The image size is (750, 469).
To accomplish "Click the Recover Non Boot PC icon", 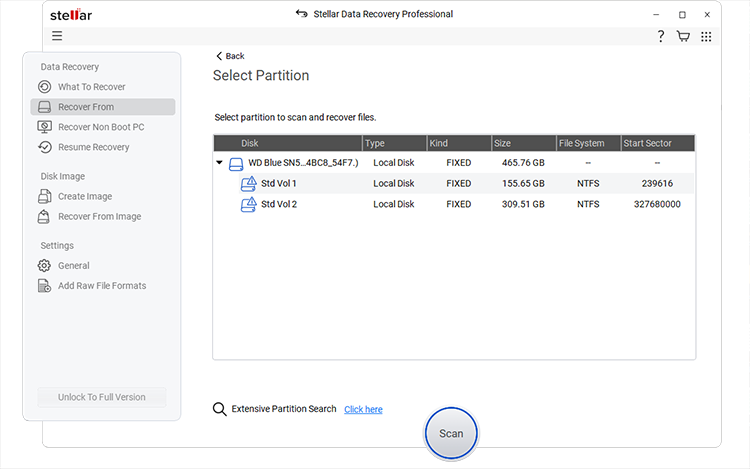I will point(44,127).
